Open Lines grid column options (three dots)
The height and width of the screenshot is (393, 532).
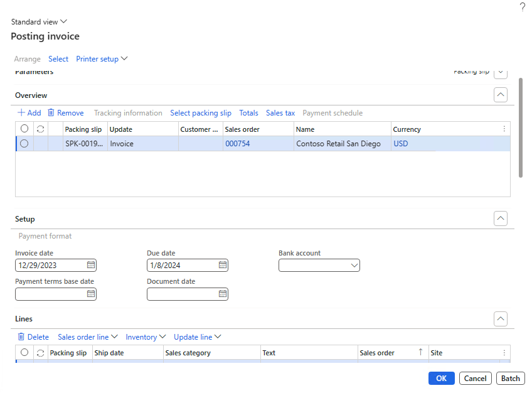point(504,353)
